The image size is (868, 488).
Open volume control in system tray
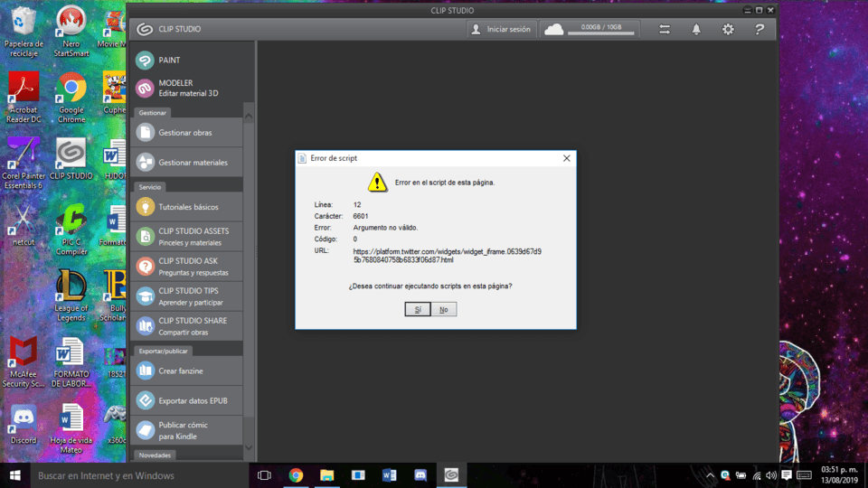pyautogui.click(x=771, y=475)
